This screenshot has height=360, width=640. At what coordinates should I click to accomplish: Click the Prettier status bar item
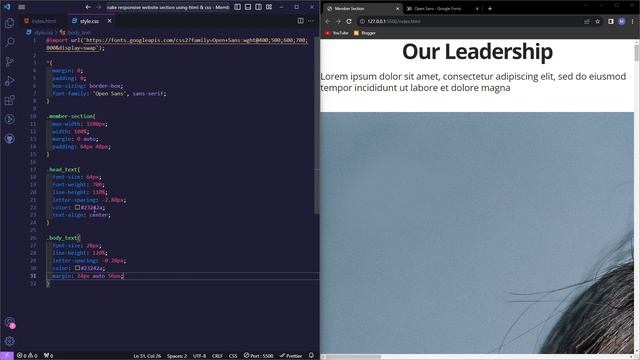(x=291, y=356)
